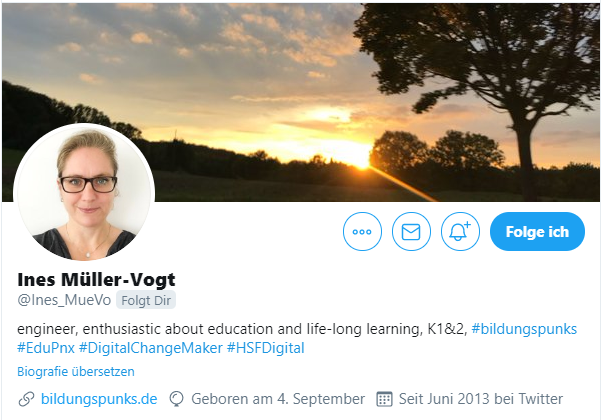Open the #EduPnx hashtag link
The height and width of the screenshot is (420, 604).
tap(46, 348)
